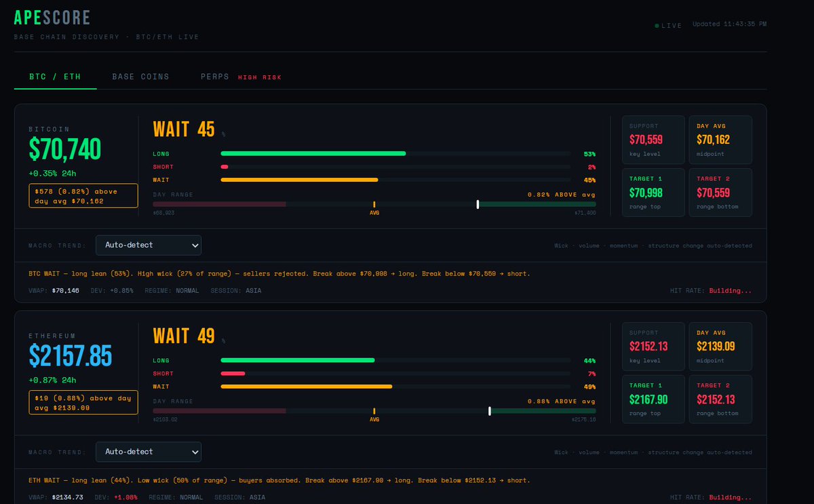
Task: Click the ETHEREUM asset label
Action: point(52,336)
